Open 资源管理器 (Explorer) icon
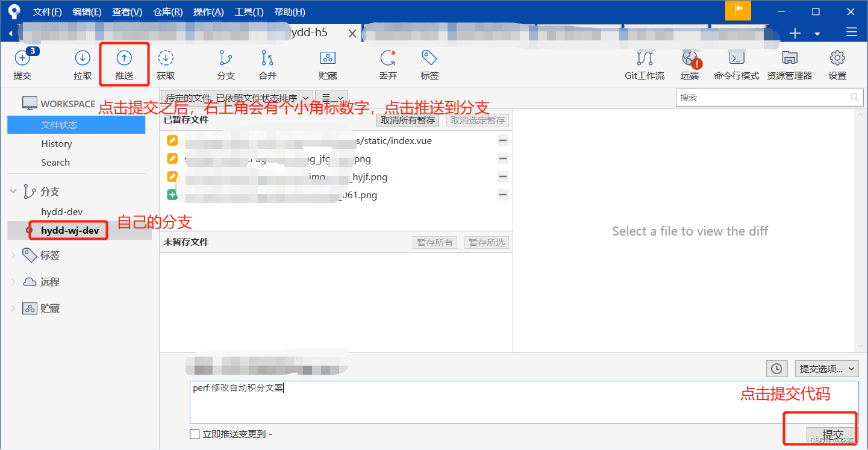Viewport: 868px width, 450px height. 789,64
